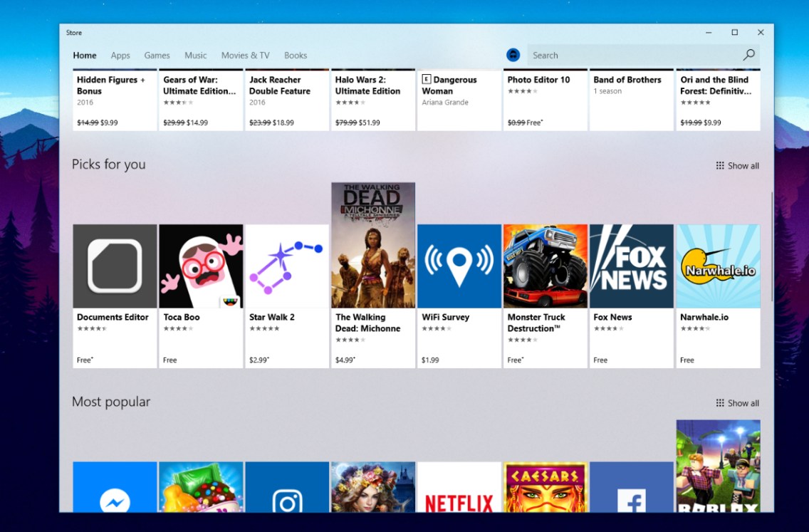Viewport: 809px width, 532px height.
Task: Click the blue accessibility icon near search
Action: pyautogui.click(x=513, y=55)
